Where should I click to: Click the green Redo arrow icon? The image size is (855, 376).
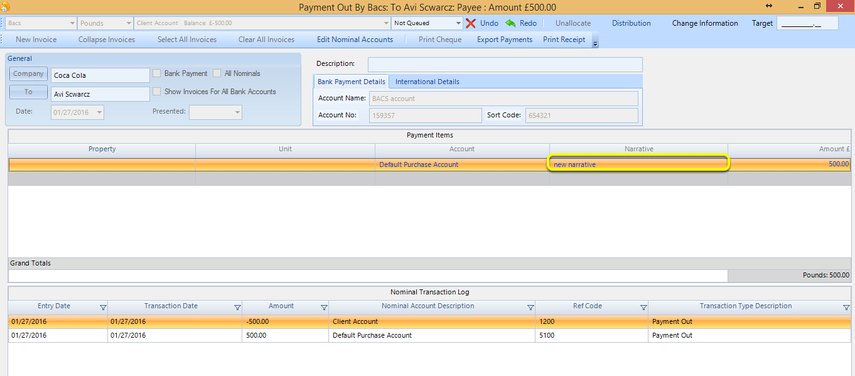click(510, 23)
